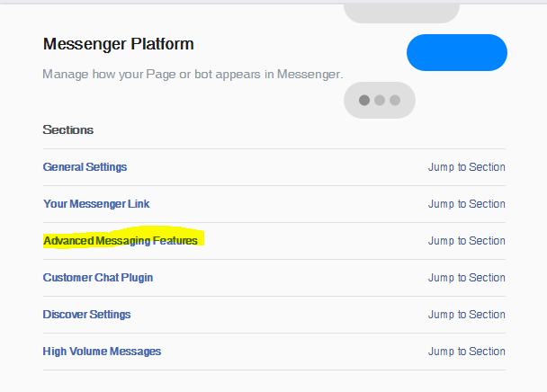Jump to Section for Discover Settings

pyautogui.click(x=467, y=315)
